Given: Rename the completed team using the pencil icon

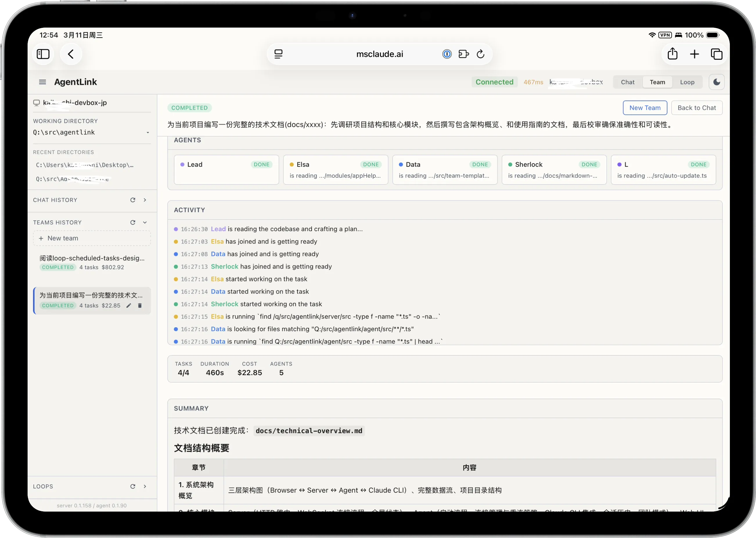Looking at the screenshot, I should click(x=129, y=306).
